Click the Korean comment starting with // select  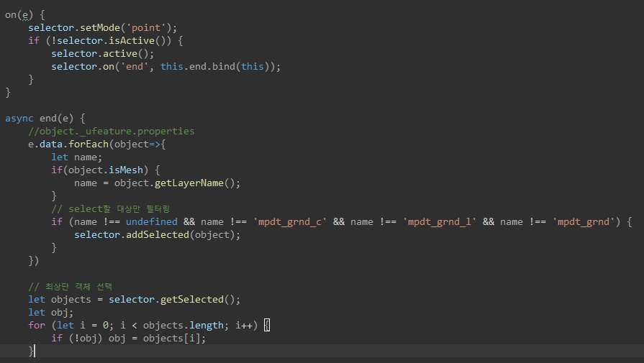[x=110, y=208]
